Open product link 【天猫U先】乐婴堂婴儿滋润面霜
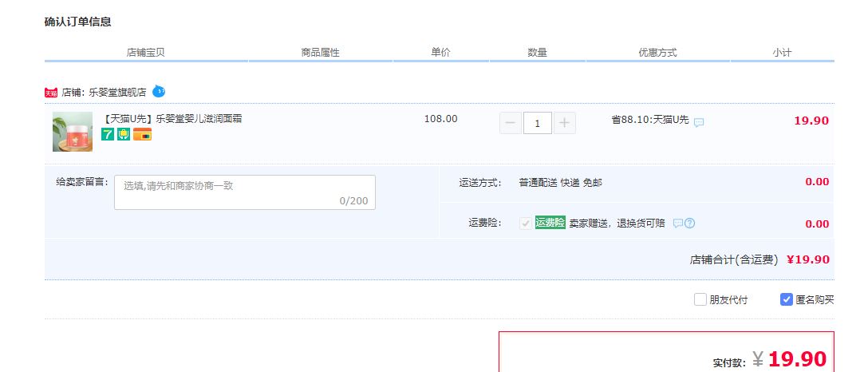 (x=172, y=118)
